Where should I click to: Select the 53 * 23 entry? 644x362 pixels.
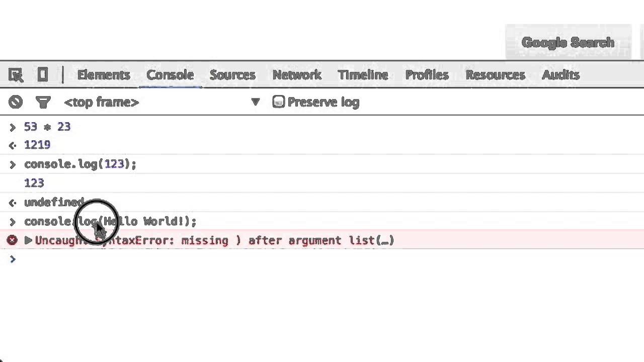pos(47,127)
